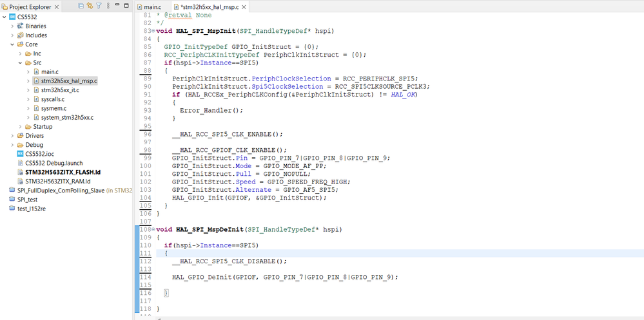Image resolution: width=644 pixels, height=320 pixels.
Task: Expand the Drivers folder
Action: coord(12,136)
